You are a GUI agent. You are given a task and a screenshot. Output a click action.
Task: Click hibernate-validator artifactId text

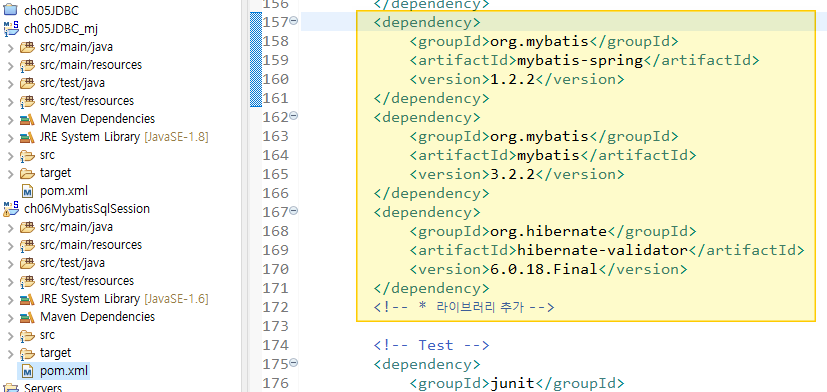click(x=602, y=250)
